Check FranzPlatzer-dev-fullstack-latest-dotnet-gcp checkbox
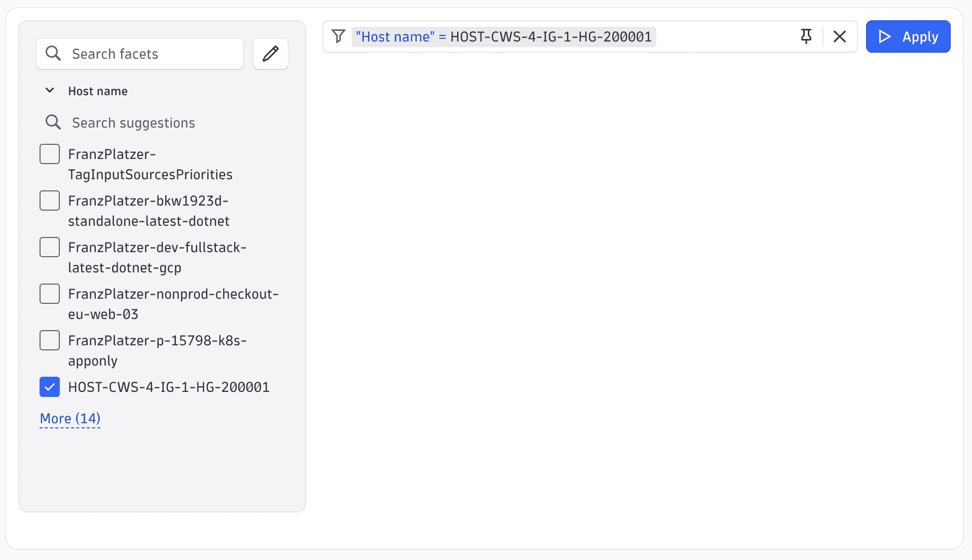The width and height of the screenshot is (972, 560). pyautogui.click(x=50, y=247)
